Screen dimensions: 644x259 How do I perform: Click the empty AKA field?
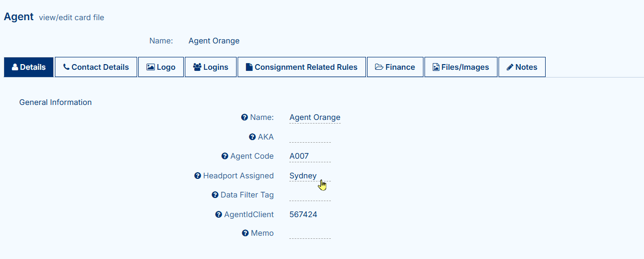pos(310,138)
